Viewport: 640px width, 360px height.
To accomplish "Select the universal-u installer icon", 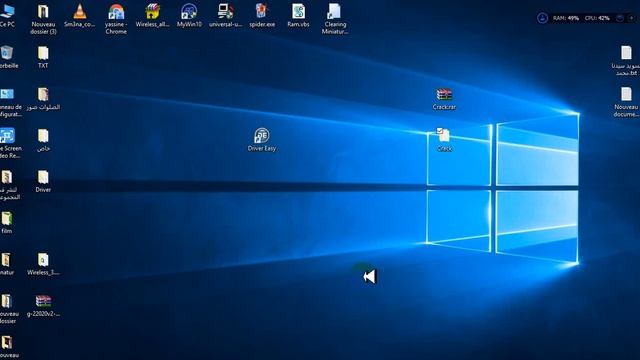I will 225,15.
